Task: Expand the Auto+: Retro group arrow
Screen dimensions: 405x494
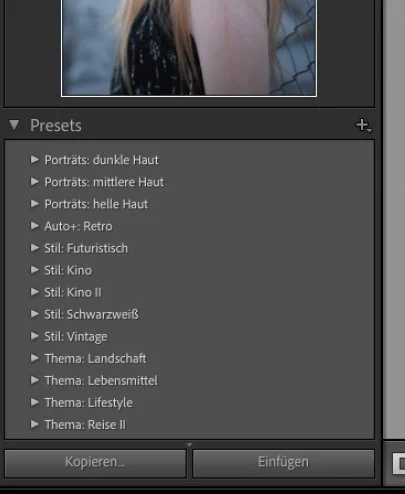Action: (35, 226)
